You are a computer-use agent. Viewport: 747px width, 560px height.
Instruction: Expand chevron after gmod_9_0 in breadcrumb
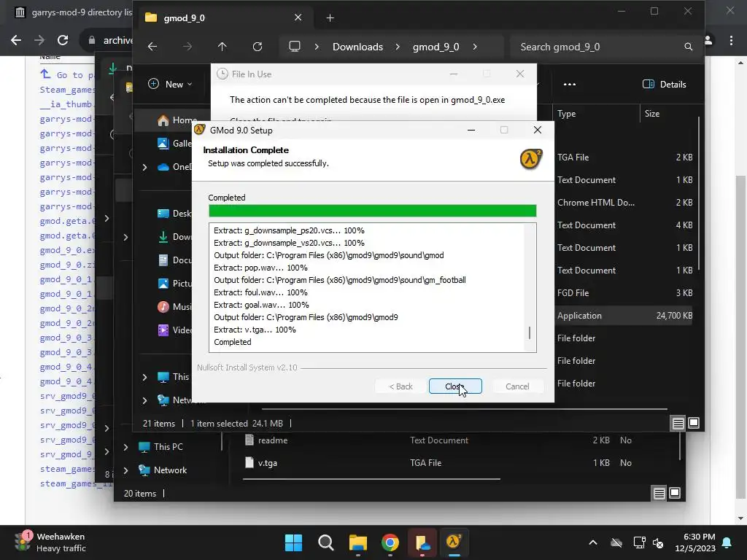click(x=474, y=47)
